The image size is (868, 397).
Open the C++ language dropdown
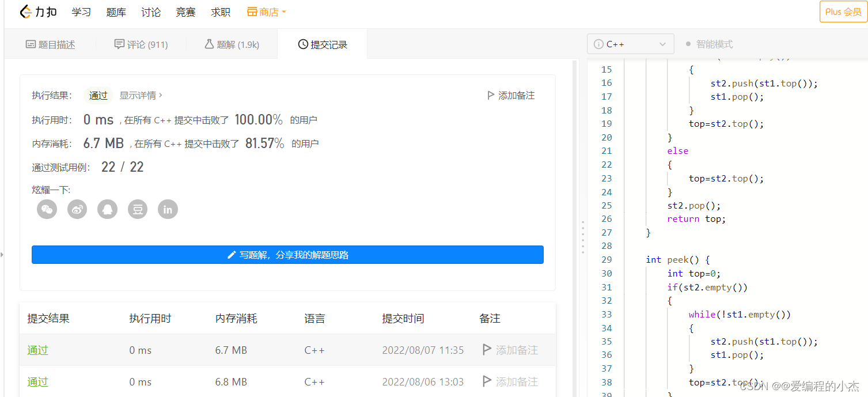coord(630,44)
